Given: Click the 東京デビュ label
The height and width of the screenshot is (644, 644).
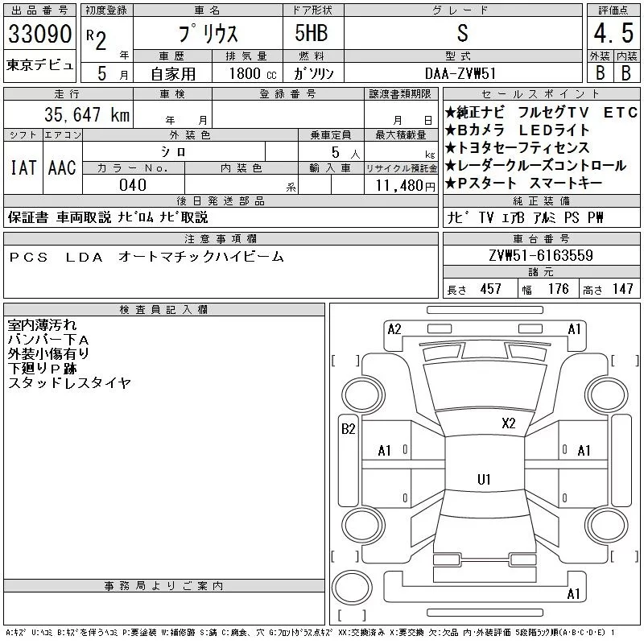Looking at the screenshot, I should [x=39, y=65].
